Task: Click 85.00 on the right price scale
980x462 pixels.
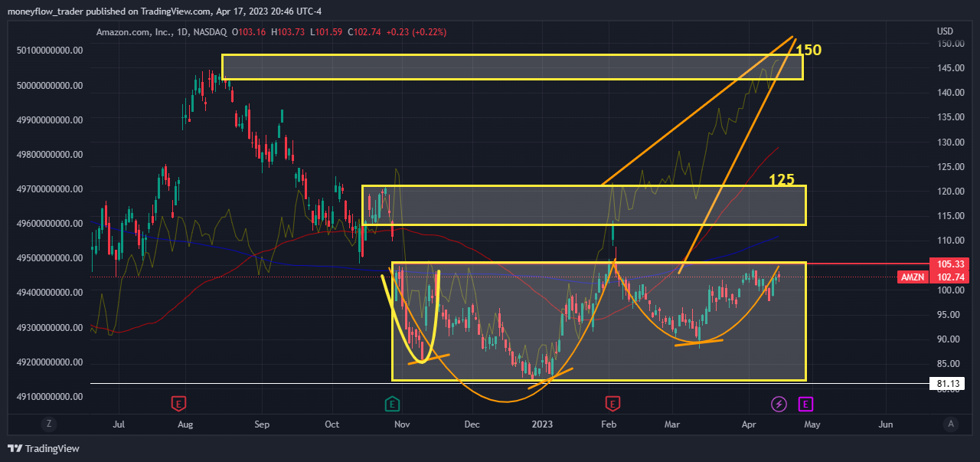Action: click(x=949, y=364)
